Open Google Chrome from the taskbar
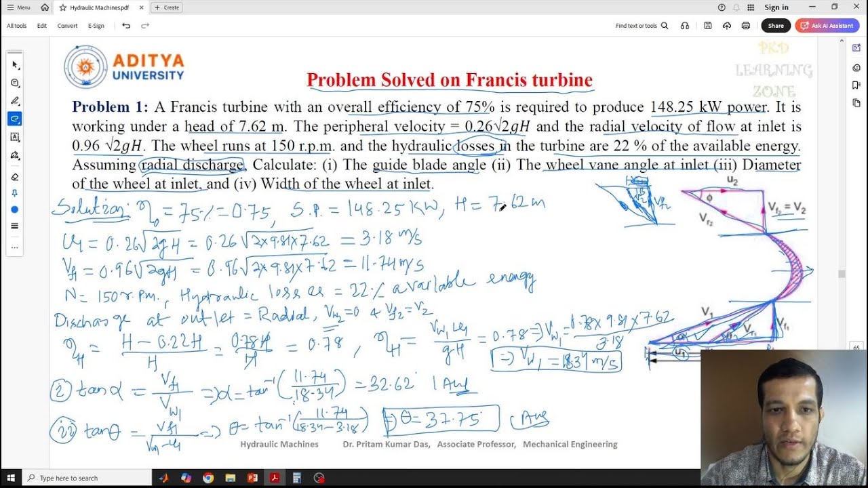The image size is (868, 488). (x=208, y=478)
